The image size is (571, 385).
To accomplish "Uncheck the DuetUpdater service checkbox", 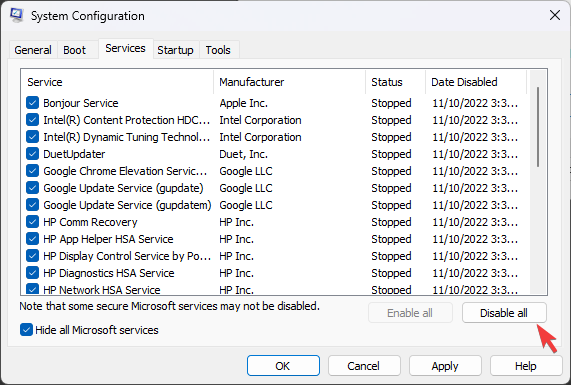I will [x=32, y=154].
